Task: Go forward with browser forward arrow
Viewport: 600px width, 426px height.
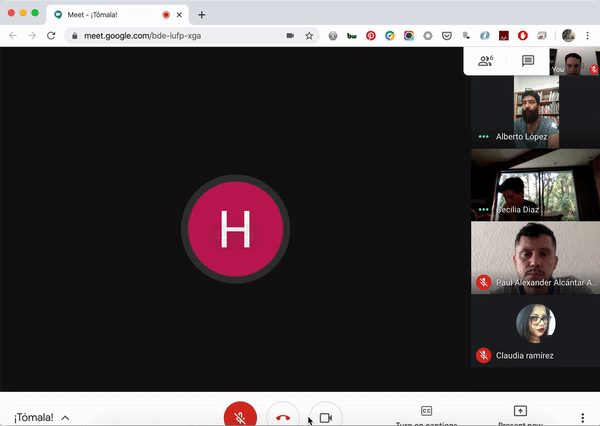Action: click(32, 36)
